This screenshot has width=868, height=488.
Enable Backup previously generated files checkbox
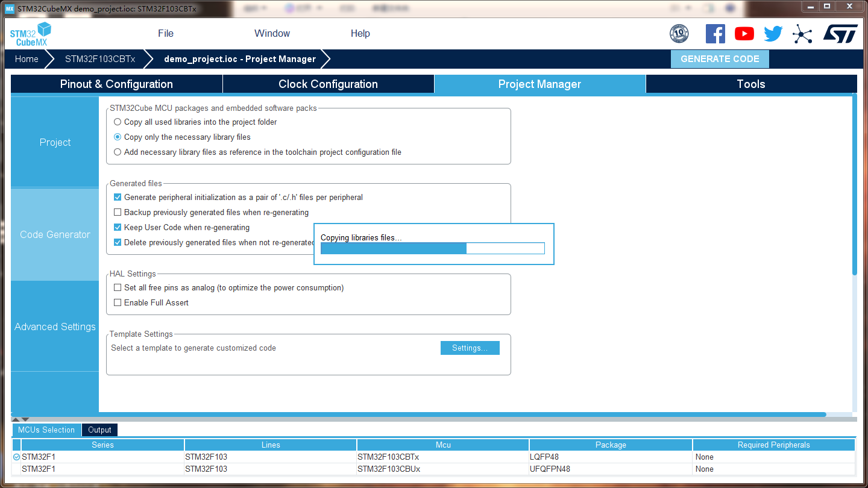tap(118, 212)
